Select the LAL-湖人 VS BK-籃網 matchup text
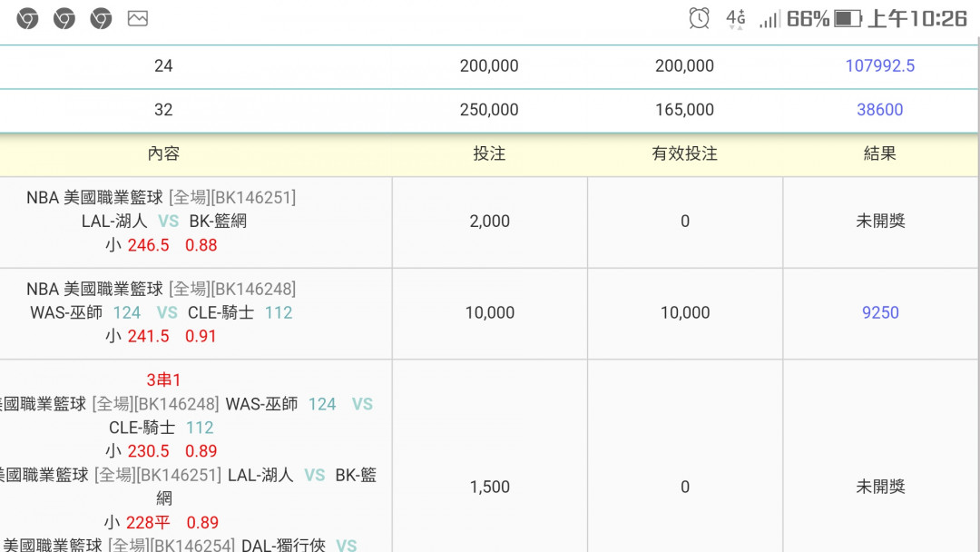Viewport: 980px width, 552px height. point(163,222)
